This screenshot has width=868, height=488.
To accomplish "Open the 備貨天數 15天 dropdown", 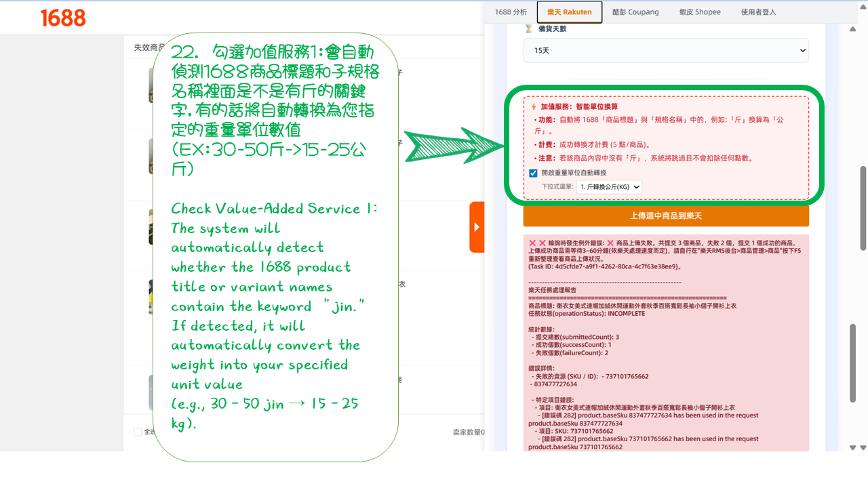I will tap(665, 51).
